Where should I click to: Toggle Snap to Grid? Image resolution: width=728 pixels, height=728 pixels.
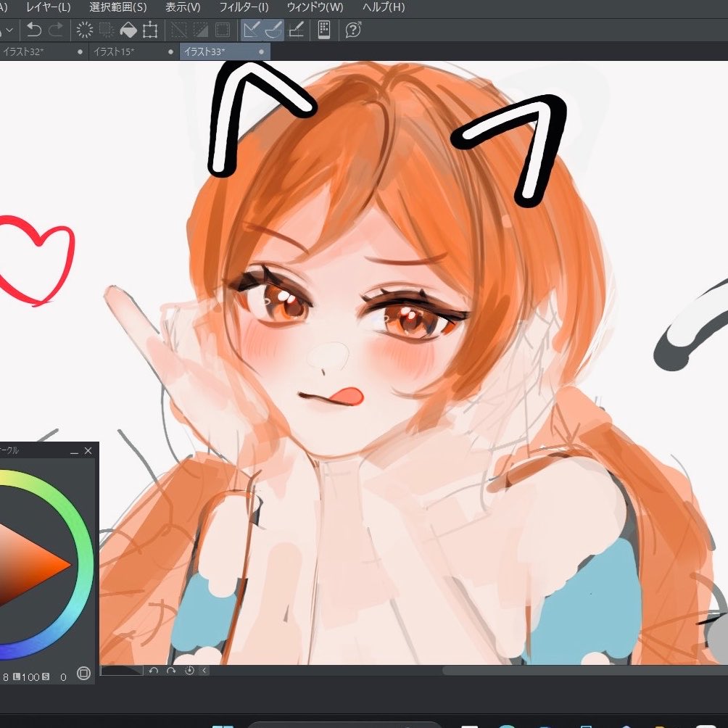(297, 30)
